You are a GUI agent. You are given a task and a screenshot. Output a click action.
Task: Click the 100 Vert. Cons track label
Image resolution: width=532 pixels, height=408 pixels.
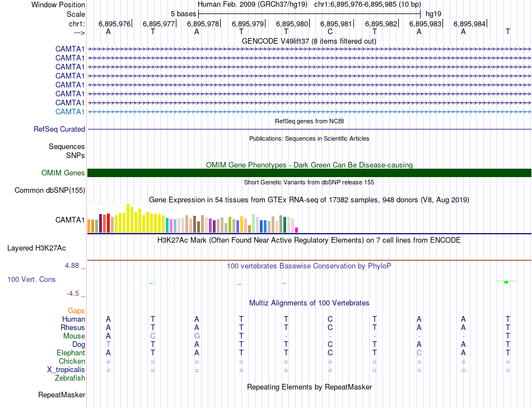(x=31, y=279)
